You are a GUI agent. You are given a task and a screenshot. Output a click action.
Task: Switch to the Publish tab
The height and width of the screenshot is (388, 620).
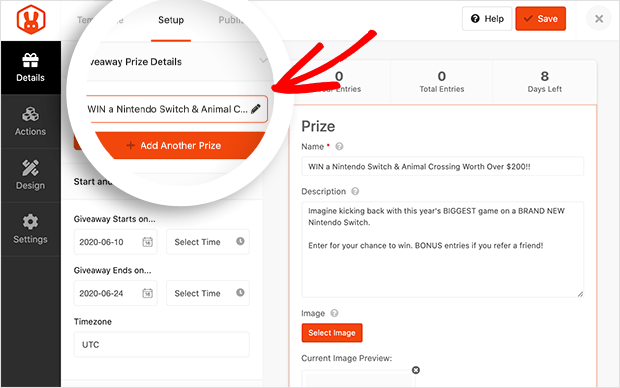coord(232,20)
